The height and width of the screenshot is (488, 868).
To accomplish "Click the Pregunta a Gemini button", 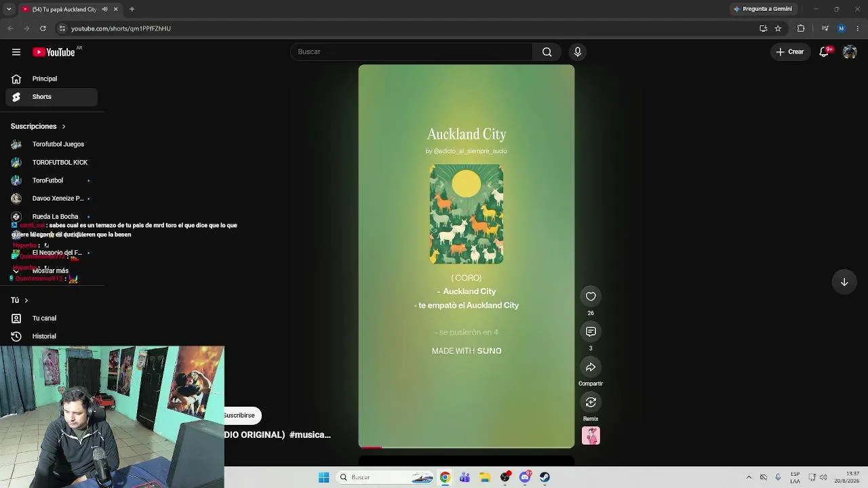I will pos(763,9).
